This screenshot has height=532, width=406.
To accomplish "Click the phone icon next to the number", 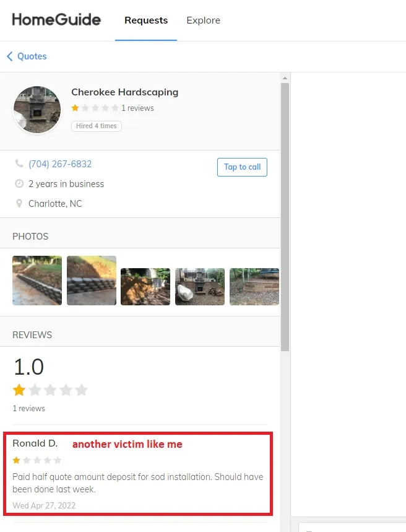I will point(19,164).
